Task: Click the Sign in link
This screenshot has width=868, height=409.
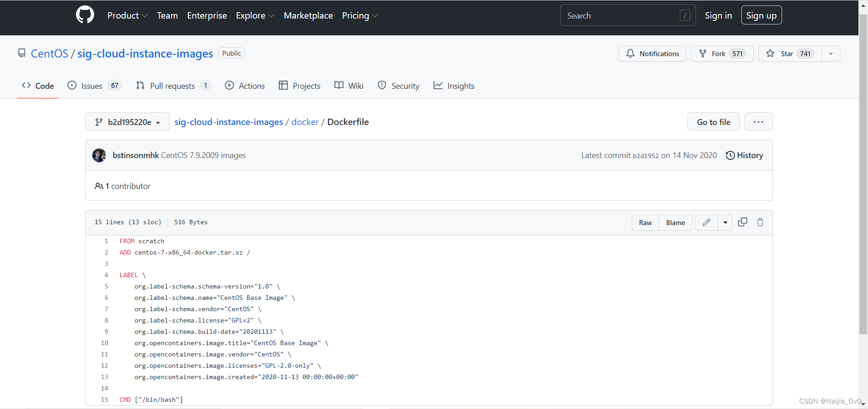Action: [x=718, y=15]
